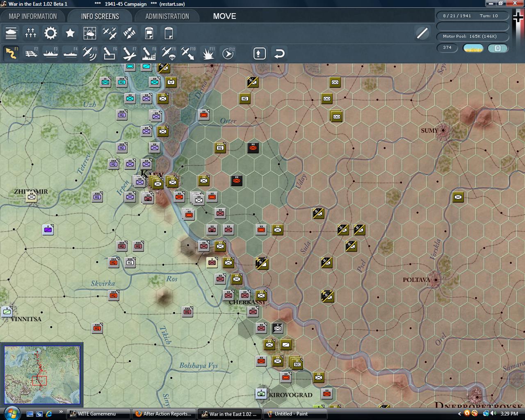Screen dimensions: 525x420
Task: Switch to War in the East taskbar button
Action: pos(230,414)
